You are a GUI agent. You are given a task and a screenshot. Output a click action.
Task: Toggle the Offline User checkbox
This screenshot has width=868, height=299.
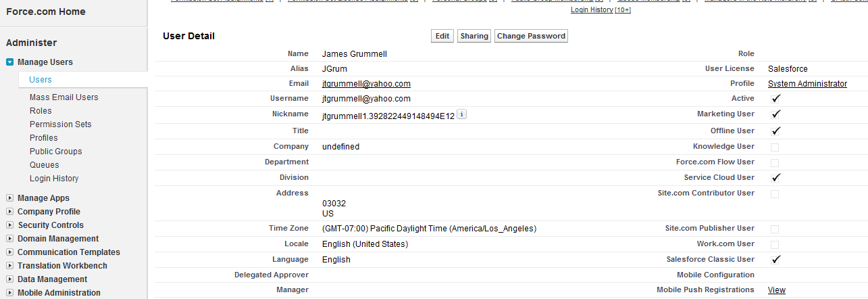(x=775, y=131)
